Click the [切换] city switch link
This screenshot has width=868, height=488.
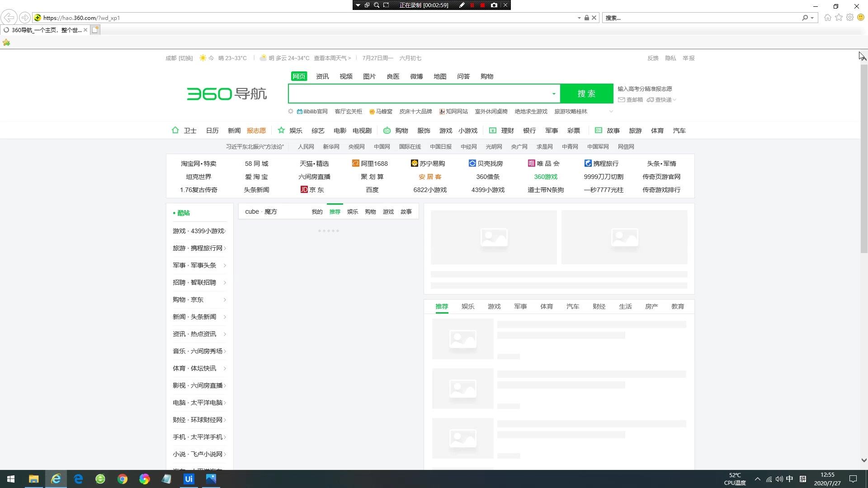tap(185, 58)
